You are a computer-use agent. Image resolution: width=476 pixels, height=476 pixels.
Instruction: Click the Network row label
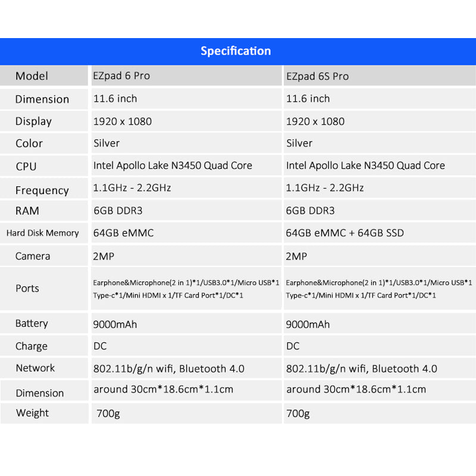point(35,368)
